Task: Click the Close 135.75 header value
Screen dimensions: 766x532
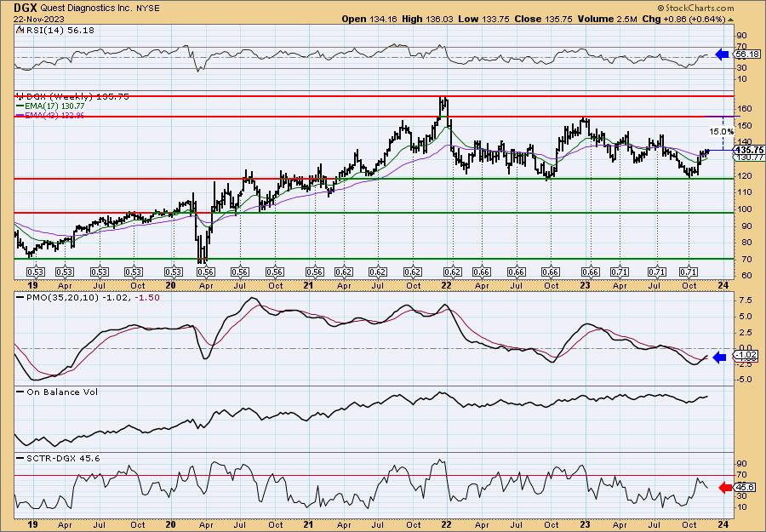Action: tap(543, 19)
